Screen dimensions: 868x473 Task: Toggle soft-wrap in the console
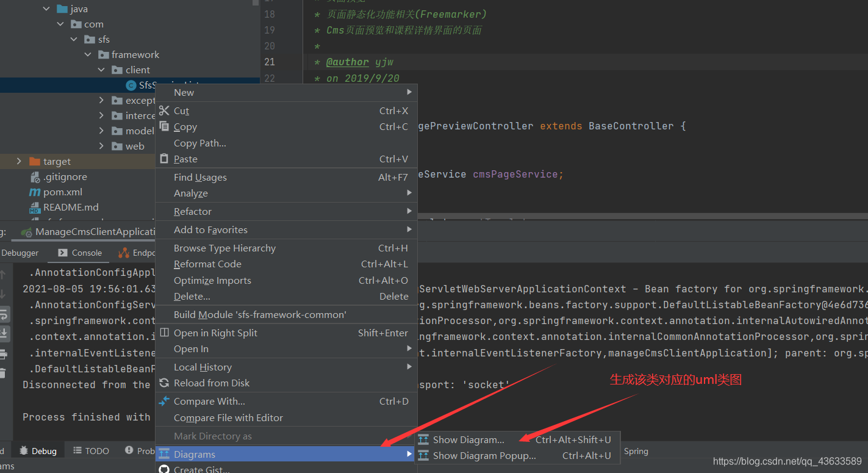click(x=4, y=316)
